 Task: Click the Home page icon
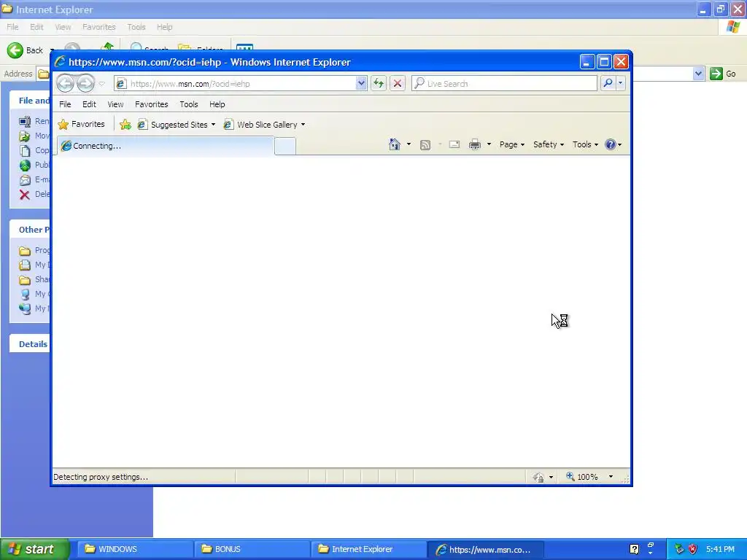click(x=395, y=144)
